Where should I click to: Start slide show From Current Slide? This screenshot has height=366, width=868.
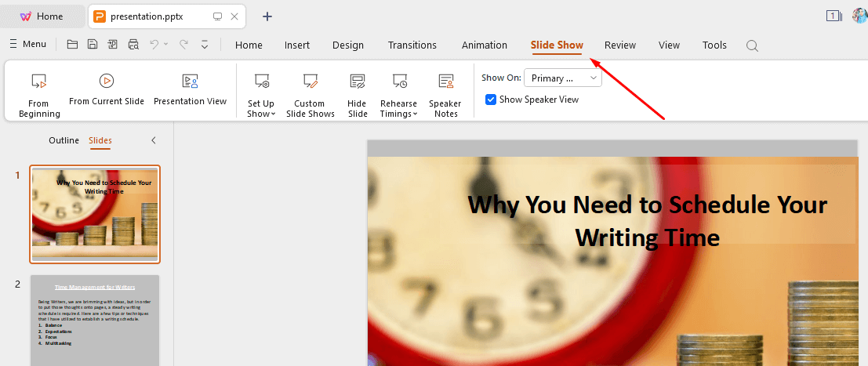tap(107, 89)
